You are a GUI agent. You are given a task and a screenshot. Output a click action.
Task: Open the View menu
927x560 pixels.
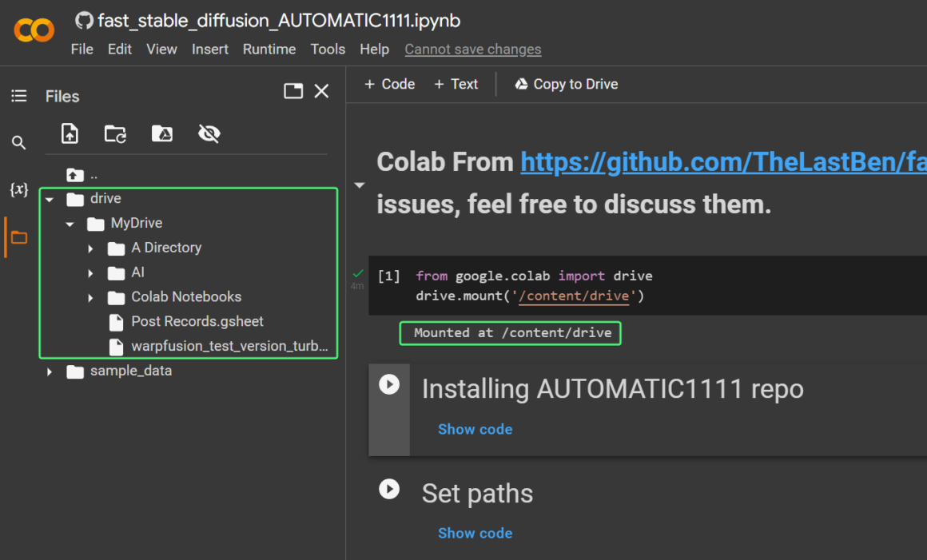click(x=161, y=49)
